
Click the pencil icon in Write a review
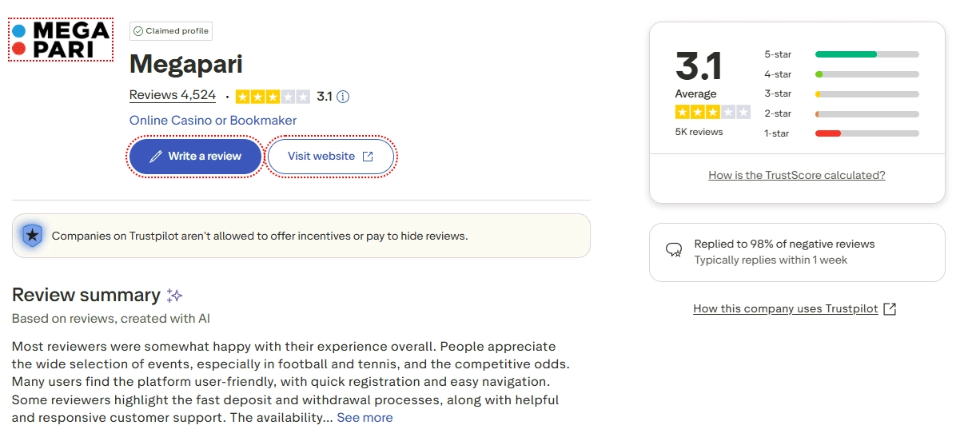[x=156, y=157]
